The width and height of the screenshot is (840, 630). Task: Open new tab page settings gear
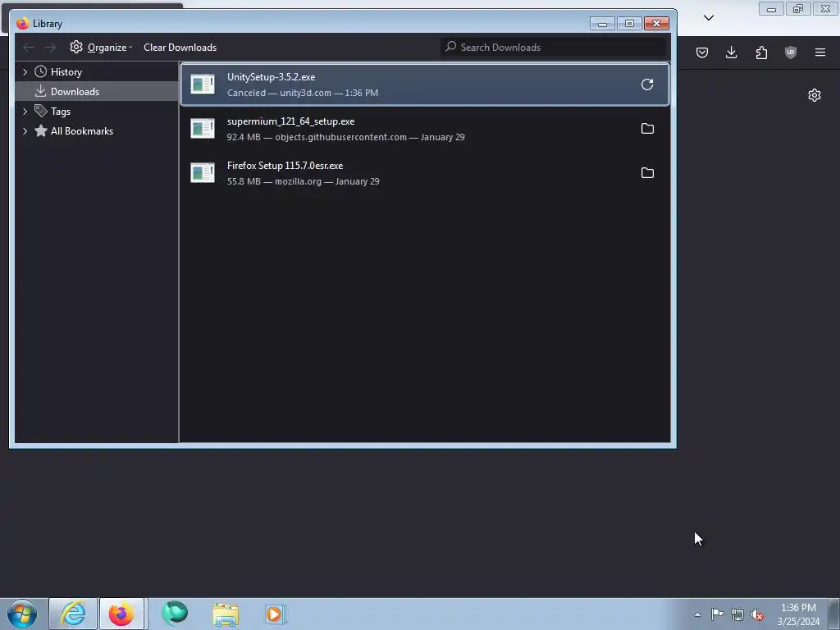tap(815, 95)
